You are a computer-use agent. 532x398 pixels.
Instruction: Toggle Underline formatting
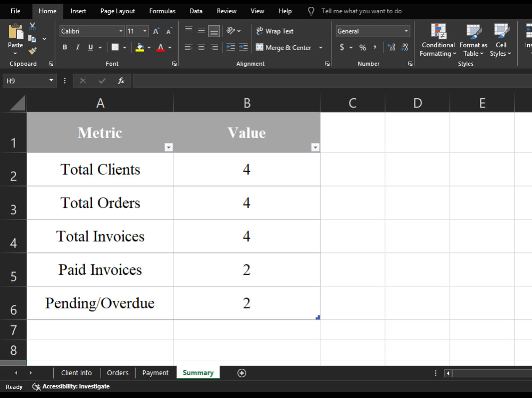pos(90,47)
